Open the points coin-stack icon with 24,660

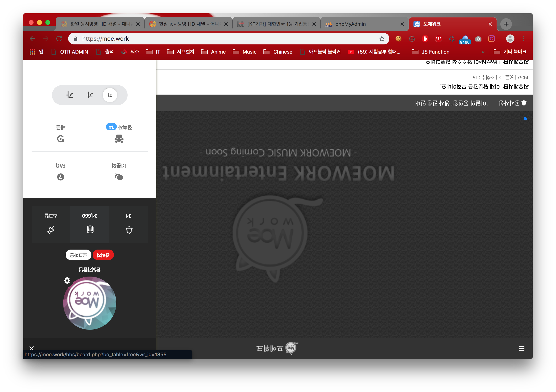point(90,229)
